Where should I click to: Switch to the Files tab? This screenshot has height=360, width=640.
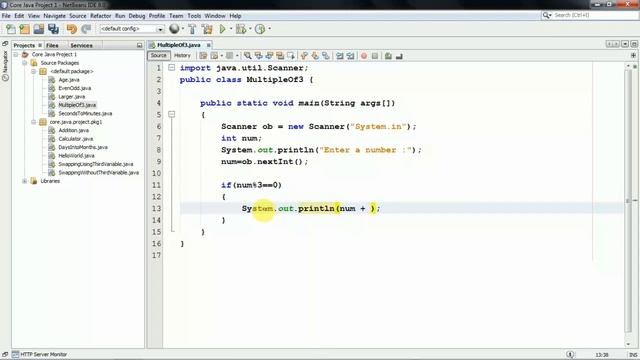52,45
